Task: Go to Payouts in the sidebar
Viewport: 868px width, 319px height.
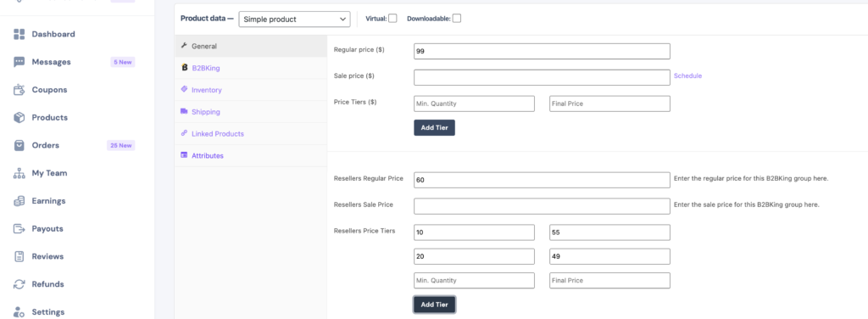Action: tap(47, 228)
